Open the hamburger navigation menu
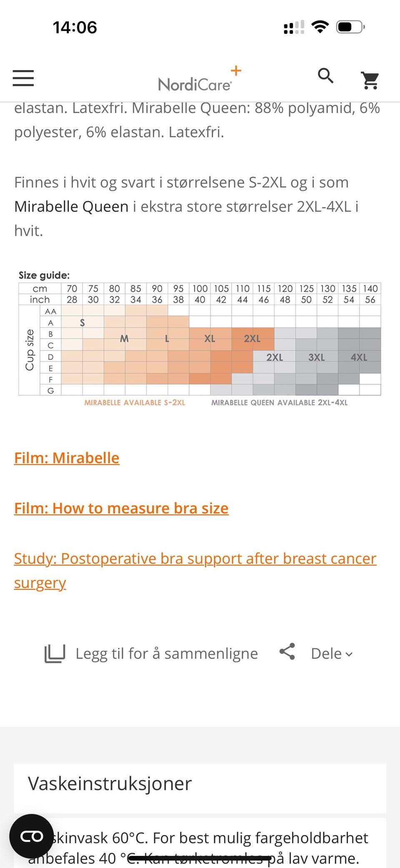400x868 pixels. pos(23,78)
